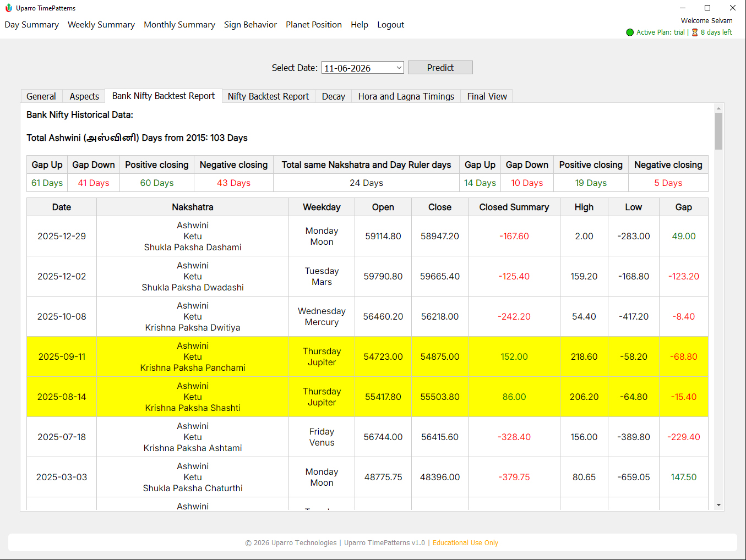Select the Bank Nifty Backtest Report tab
Image resolution: width=746 pixels, height=560 pixels.
(x=164, y=96)
